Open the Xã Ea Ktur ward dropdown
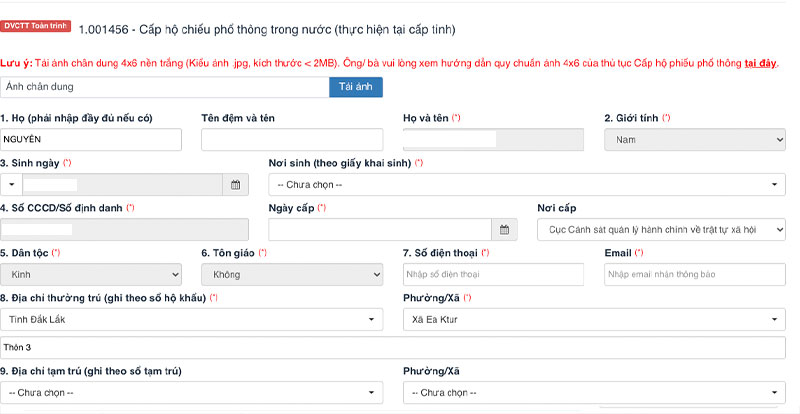800x414 pixels. pyautogui.click(x=594, y=319)
